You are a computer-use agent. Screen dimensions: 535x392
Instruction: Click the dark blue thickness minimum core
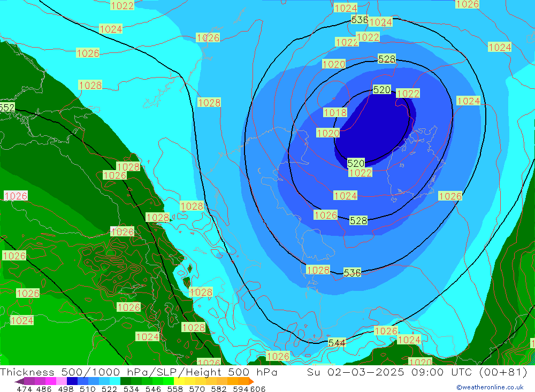pyautogui.click(x=376, y=129)
